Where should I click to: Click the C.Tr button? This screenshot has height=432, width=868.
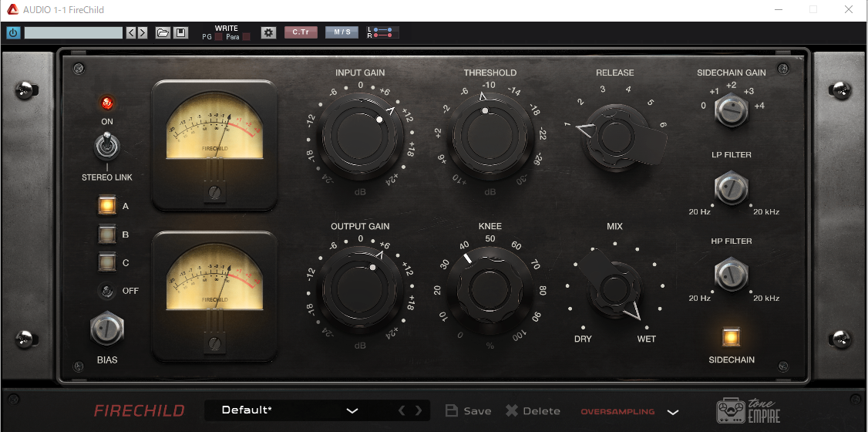coord(301,32)
